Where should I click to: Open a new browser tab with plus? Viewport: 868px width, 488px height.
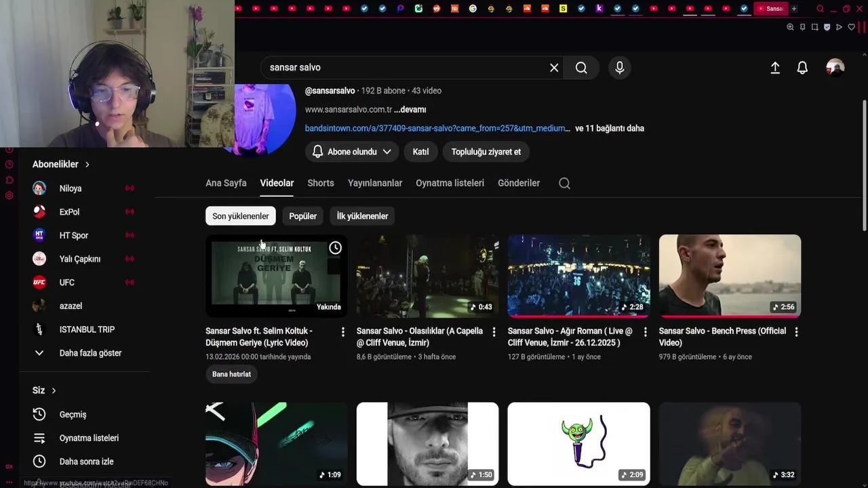[794, 9]
